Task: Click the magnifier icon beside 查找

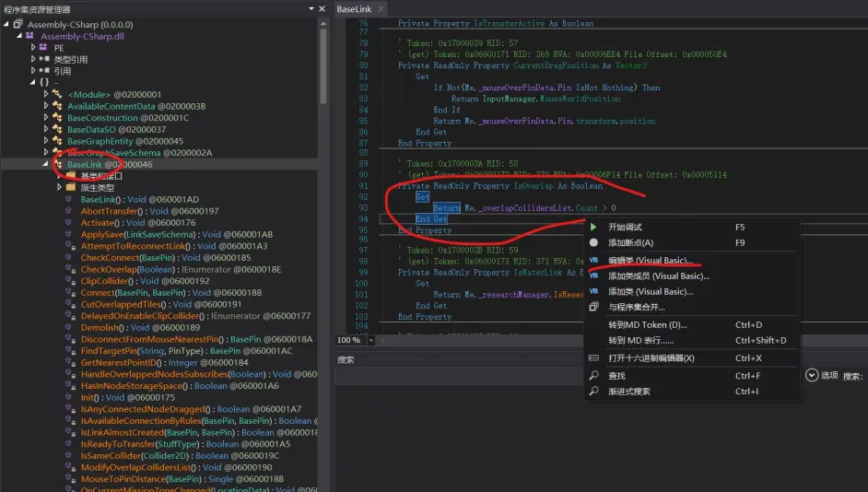Action: (x=593, y=375)
